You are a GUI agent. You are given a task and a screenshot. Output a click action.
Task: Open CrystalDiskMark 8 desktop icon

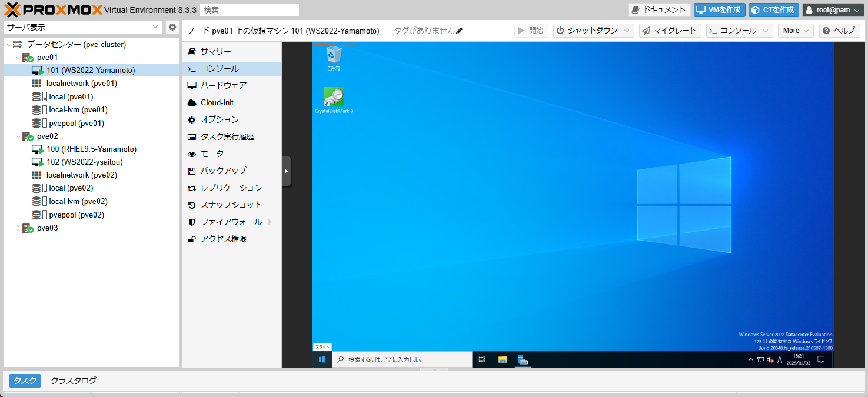pos(334,98)
